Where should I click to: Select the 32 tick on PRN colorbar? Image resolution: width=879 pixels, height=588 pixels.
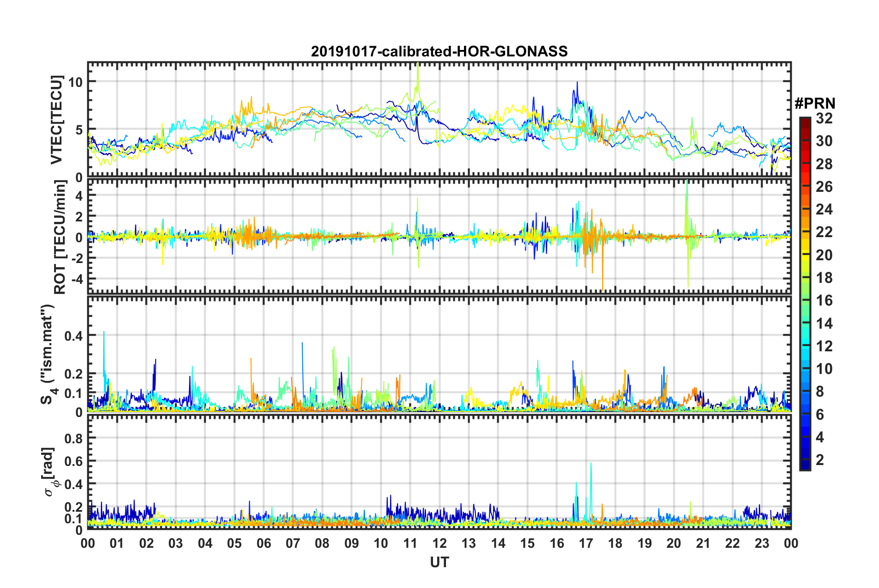click(x=824, y=118)
